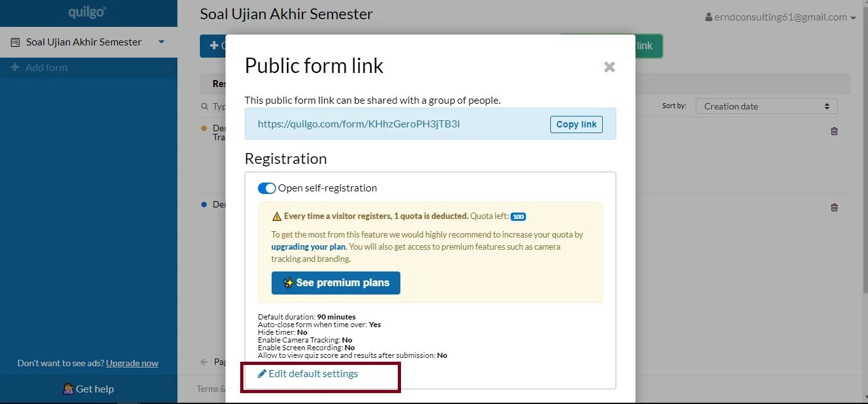Delete the first result with trash icon

[x=834, y=131]
